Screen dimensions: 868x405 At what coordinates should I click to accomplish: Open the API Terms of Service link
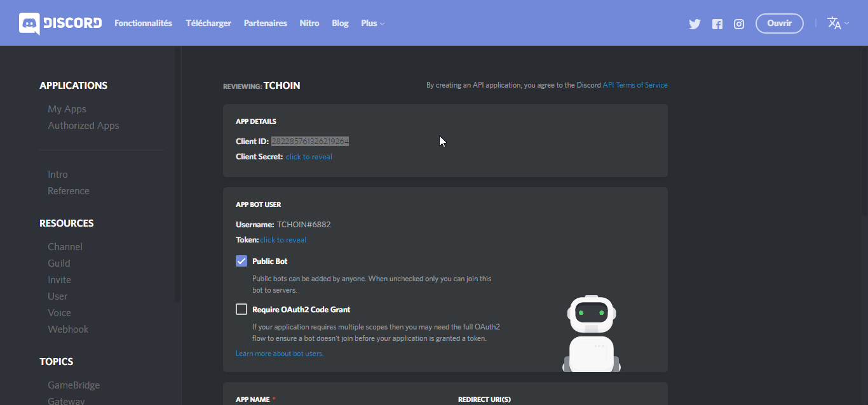point(635,85)
